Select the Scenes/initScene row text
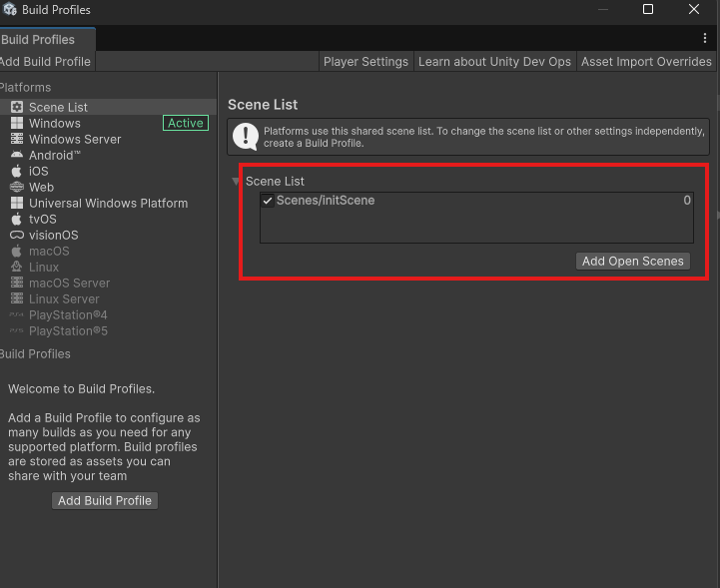Viewport: 720px width, 588px height. click(x=326, y=200)
